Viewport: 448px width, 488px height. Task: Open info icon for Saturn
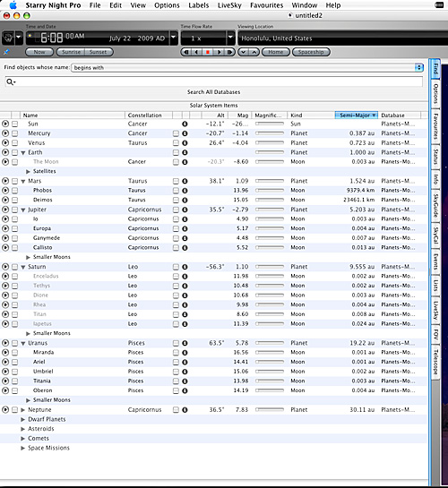[x=185, y=267]
